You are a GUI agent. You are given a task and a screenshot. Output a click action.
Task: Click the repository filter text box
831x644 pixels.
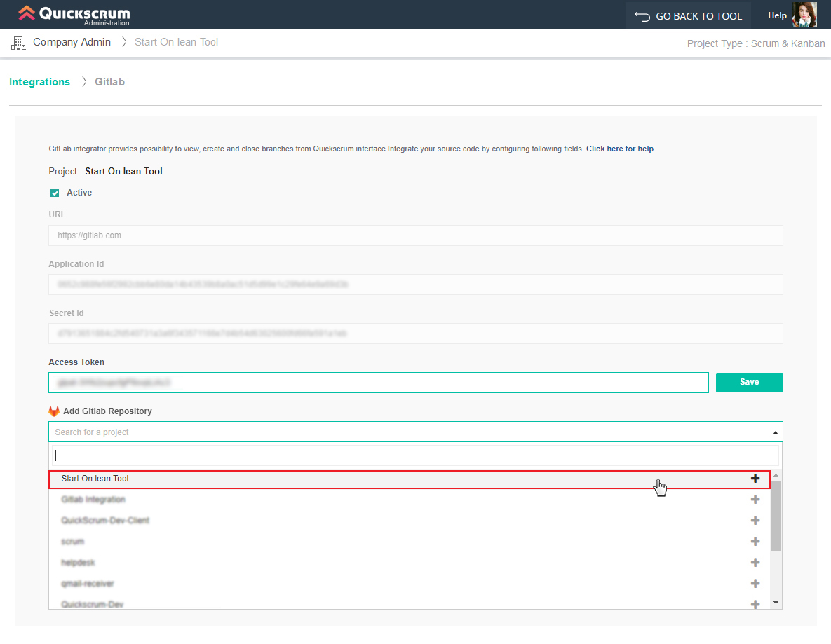click(415, 455)
